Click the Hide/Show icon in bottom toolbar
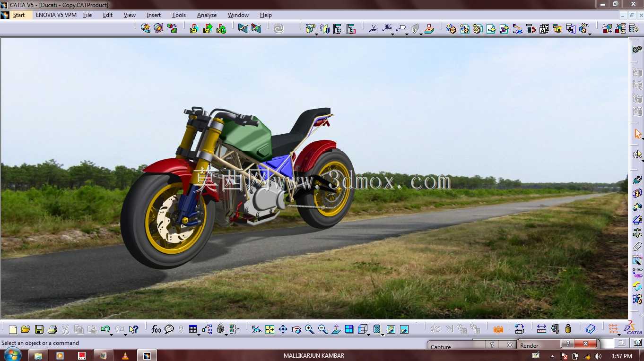This screenshot has width=644, height=361. (x=391, y=329)
